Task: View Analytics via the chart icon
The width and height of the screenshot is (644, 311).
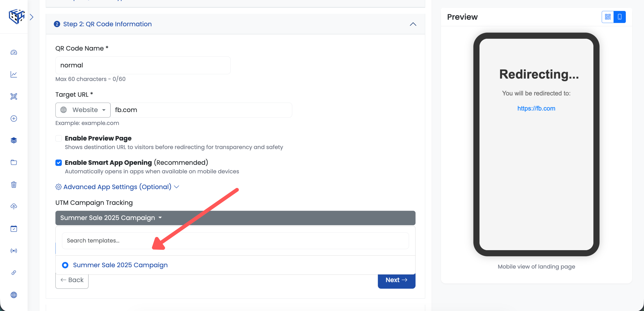Action: click(14, 74)
